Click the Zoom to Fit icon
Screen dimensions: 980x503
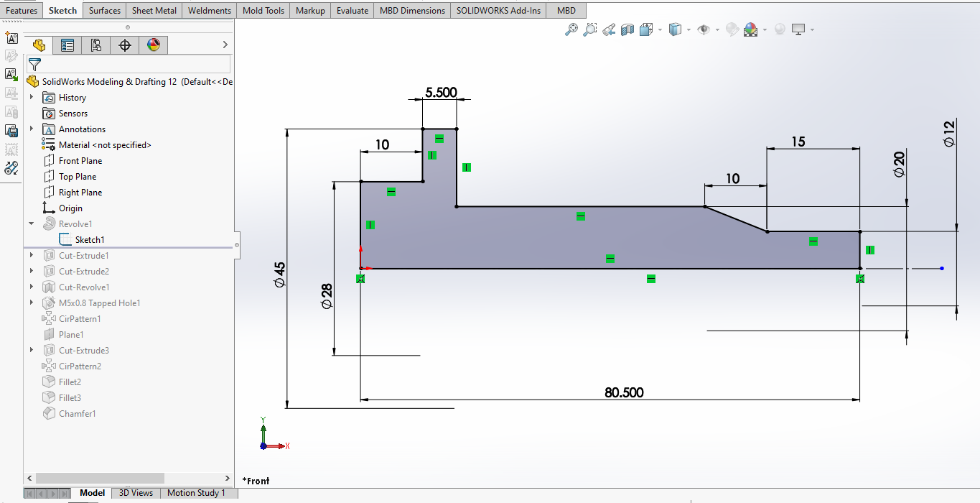(571, 29)
